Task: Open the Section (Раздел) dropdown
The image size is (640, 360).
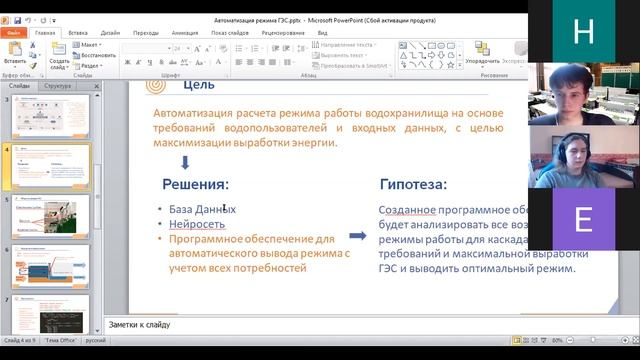Action: (88, 65)
